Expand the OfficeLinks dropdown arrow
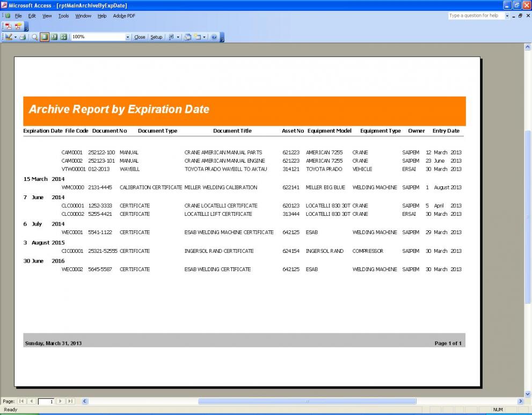This screenshot has height=415, width=532. coord(178,37)
